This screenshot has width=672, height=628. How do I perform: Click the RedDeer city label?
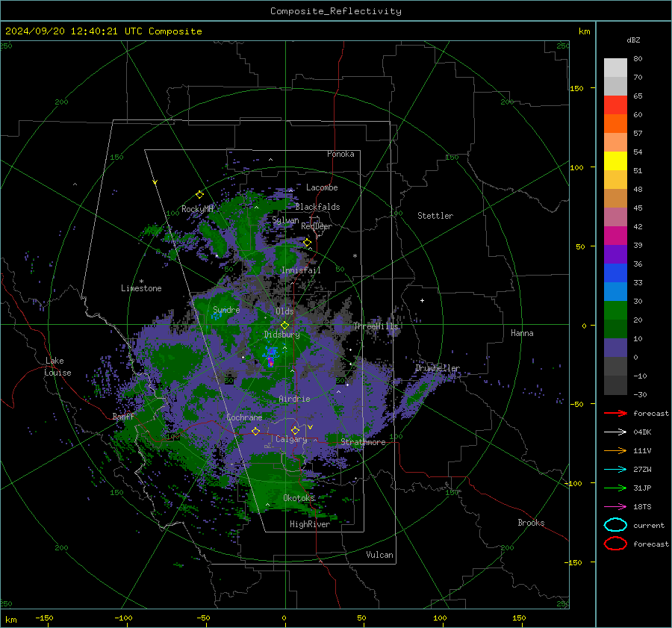(317, 226)
